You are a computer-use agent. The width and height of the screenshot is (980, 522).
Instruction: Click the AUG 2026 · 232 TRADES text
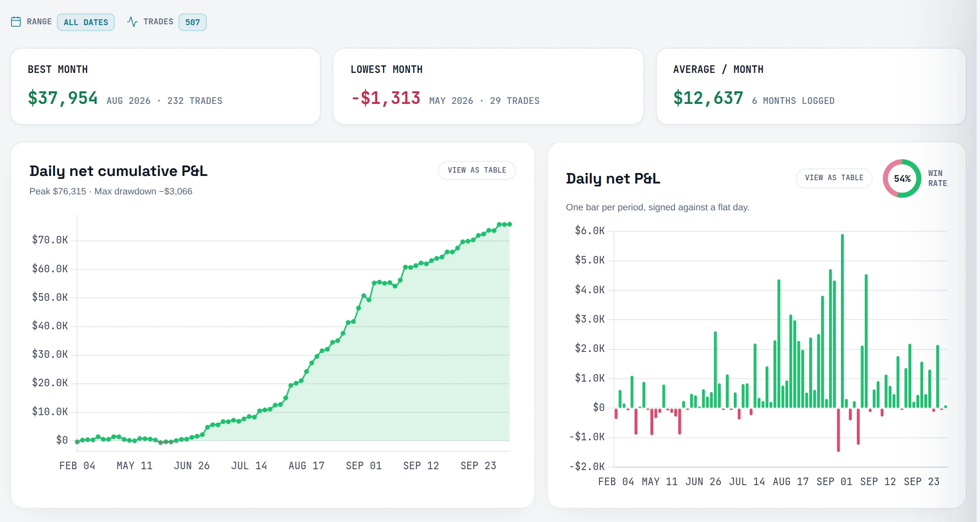tap(165, 101)
